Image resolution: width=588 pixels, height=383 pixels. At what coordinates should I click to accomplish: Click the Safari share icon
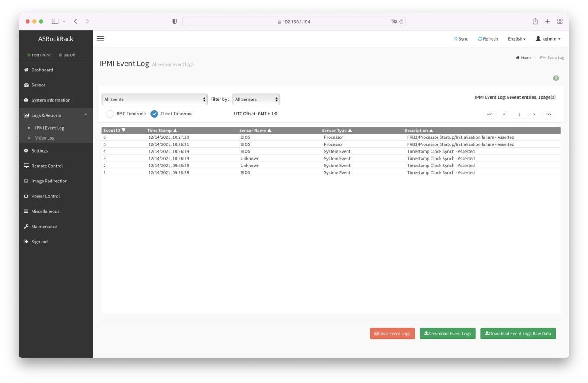pyautogui.click(x=535, y=21)
